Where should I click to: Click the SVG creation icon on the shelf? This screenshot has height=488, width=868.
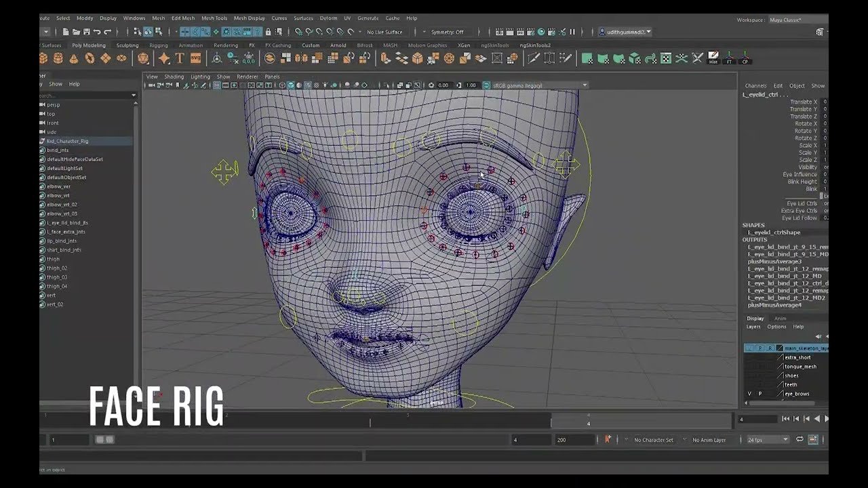click(195, 58)
